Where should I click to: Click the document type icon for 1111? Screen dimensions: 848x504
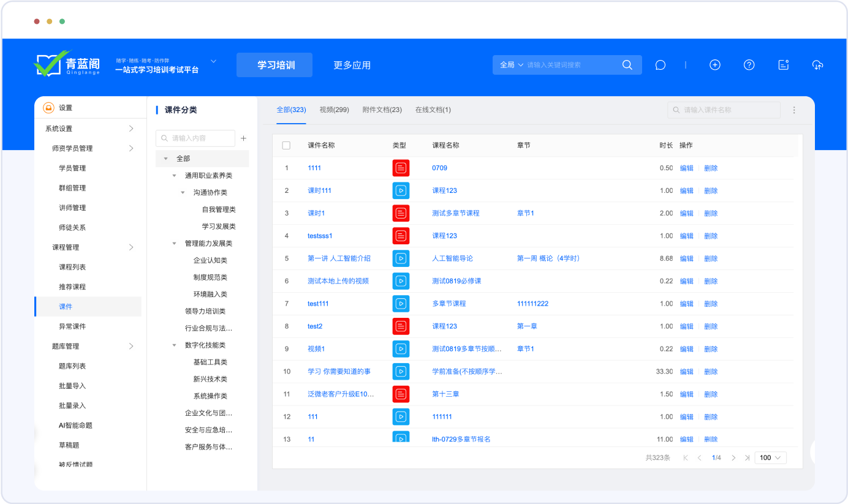(x=400, y=168)
